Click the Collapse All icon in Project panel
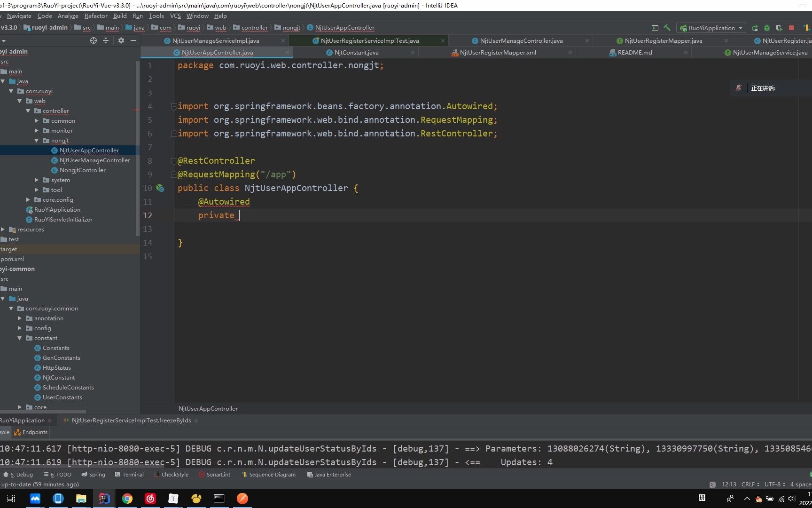Viewport: 812px width, 508px height. coord(106,40)
